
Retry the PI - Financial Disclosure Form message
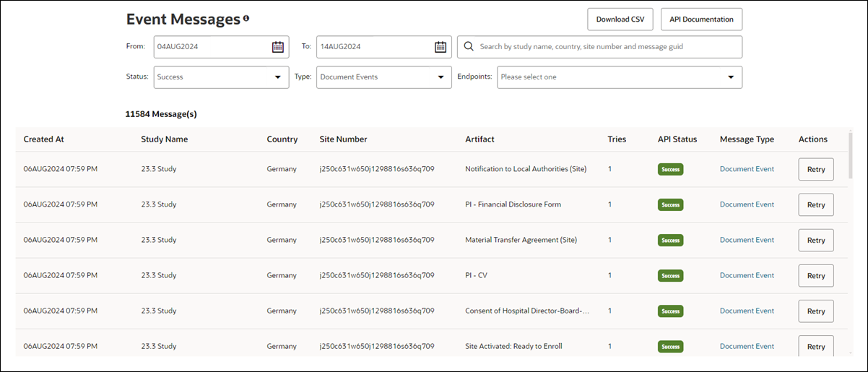[816, 204]
